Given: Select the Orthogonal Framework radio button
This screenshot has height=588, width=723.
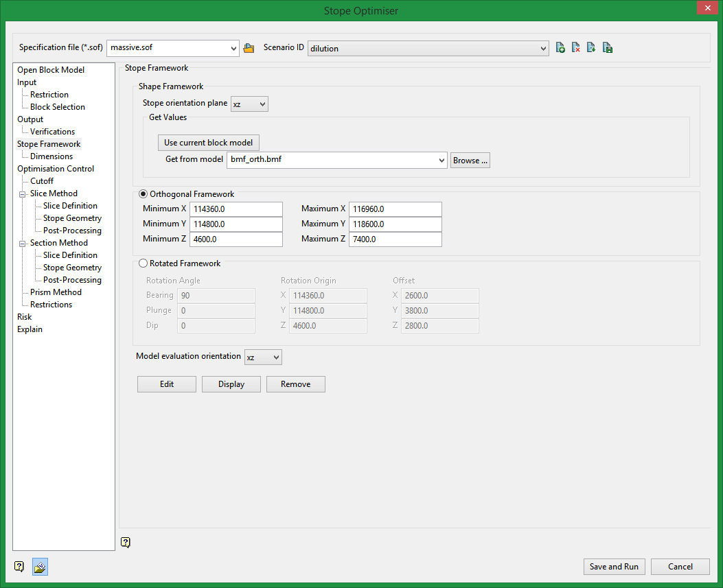Looking at the screenshot, I should pos(144,194).
